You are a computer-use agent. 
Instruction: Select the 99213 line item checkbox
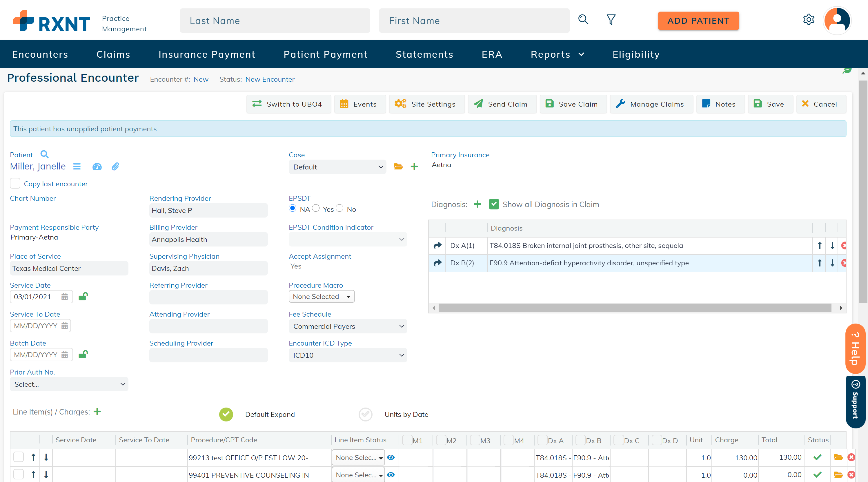pyautogui.click(x=19, y=457)
